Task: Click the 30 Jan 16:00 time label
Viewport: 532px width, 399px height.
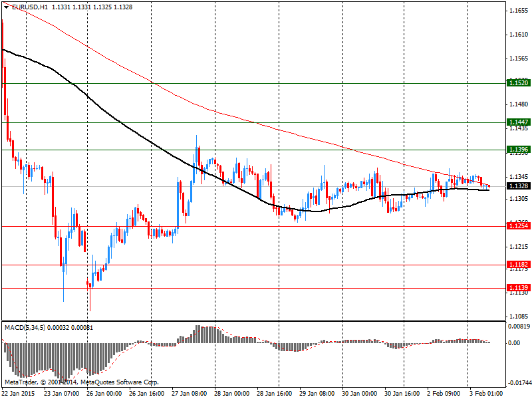Action: tap(402, 394)
